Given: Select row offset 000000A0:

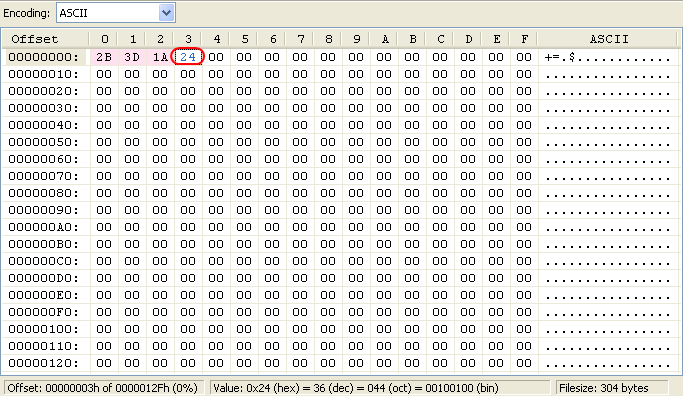Looking at the screenshot, I should [x=44, y=227].
